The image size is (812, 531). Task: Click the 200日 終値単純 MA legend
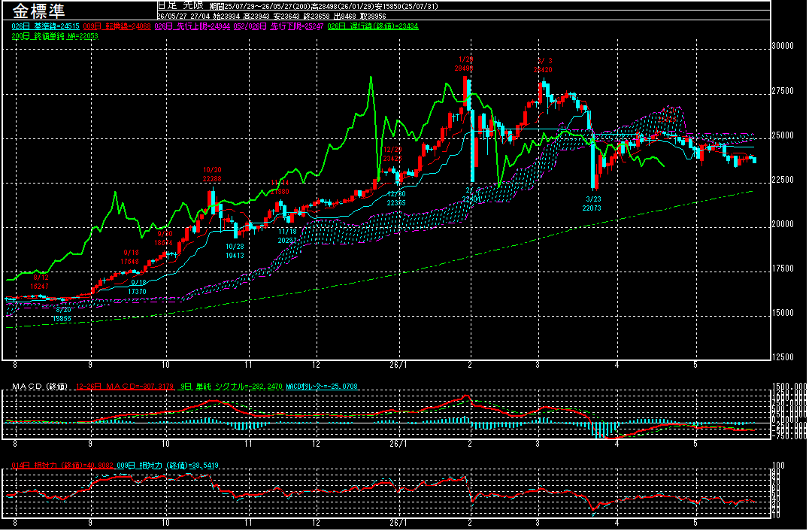[55, 36]
